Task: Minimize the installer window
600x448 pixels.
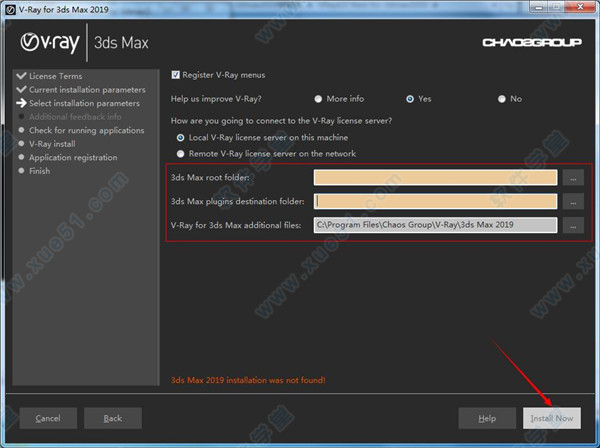Action: (538, 7)
